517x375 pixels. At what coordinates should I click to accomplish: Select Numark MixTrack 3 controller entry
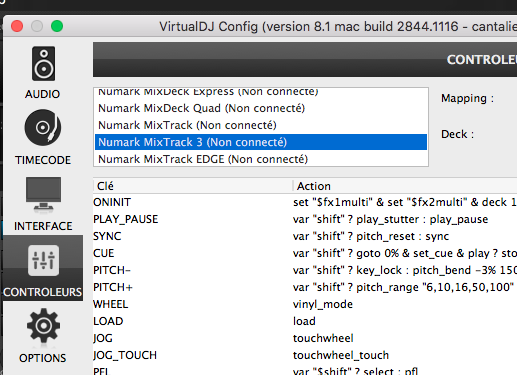(261, 142)
